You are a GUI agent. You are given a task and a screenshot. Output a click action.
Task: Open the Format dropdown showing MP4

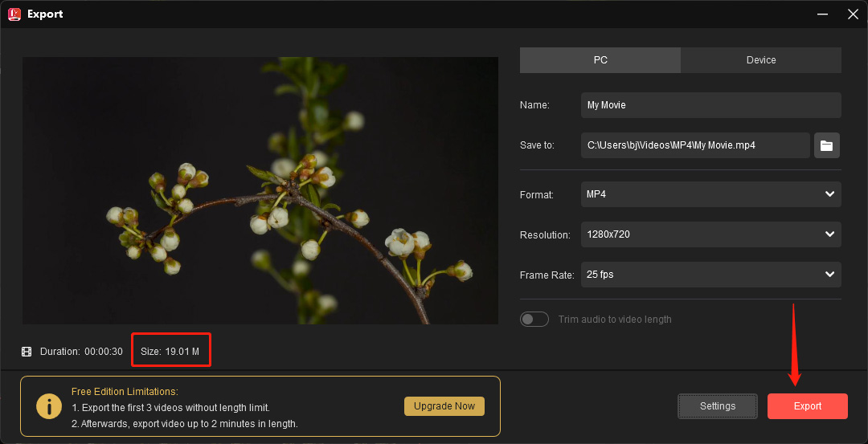tap(710, 194)
